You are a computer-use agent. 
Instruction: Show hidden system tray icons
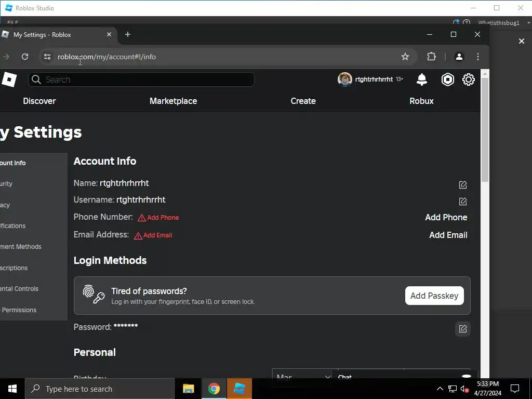click(x=440, y=389)
